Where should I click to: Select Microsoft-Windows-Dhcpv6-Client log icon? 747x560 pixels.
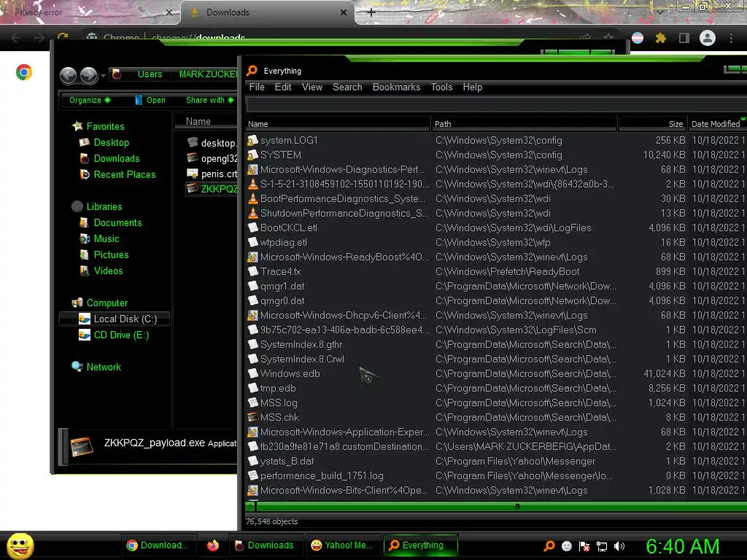click(252, 315)
